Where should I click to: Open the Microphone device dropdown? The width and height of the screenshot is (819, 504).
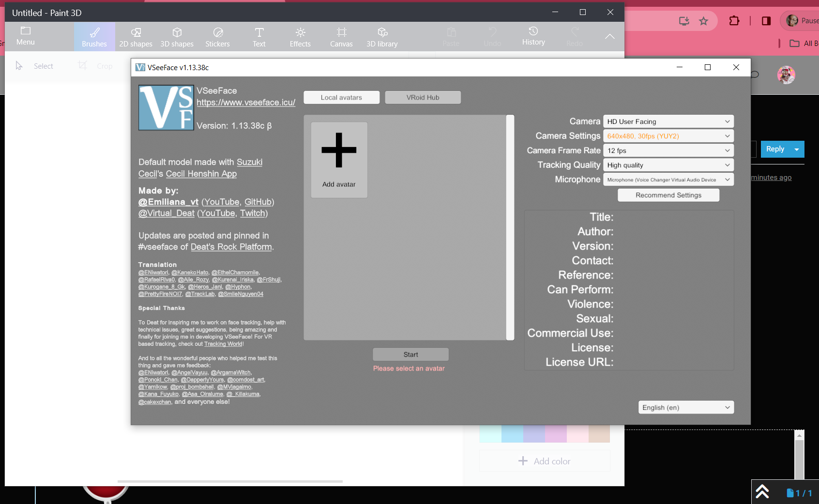point(668,179)
